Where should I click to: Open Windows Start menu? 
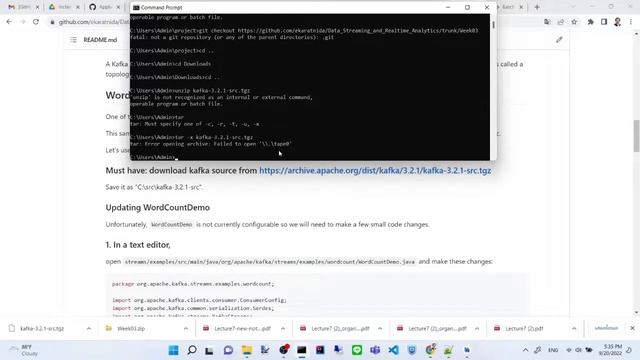173,350
